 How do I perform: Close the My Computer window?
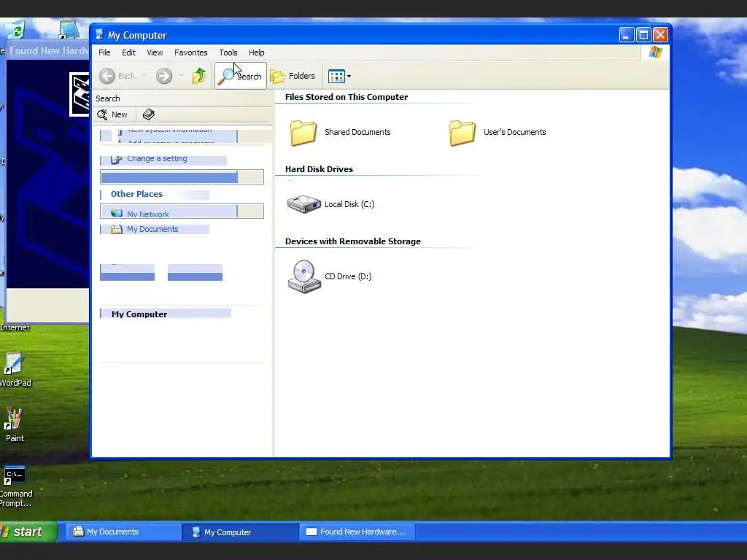[660, 35]
